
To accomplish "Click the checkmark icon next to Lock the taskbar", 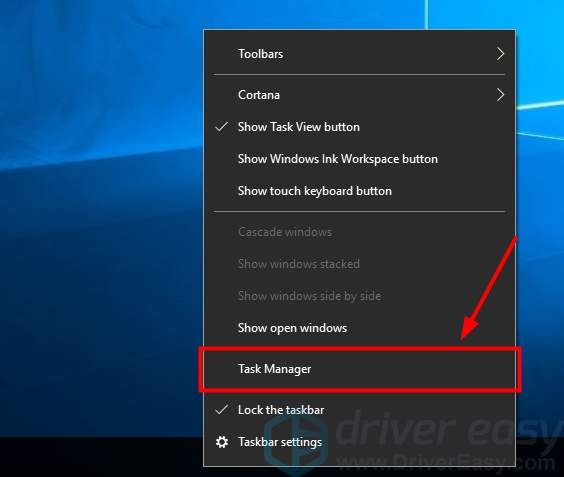I will 222,409.
